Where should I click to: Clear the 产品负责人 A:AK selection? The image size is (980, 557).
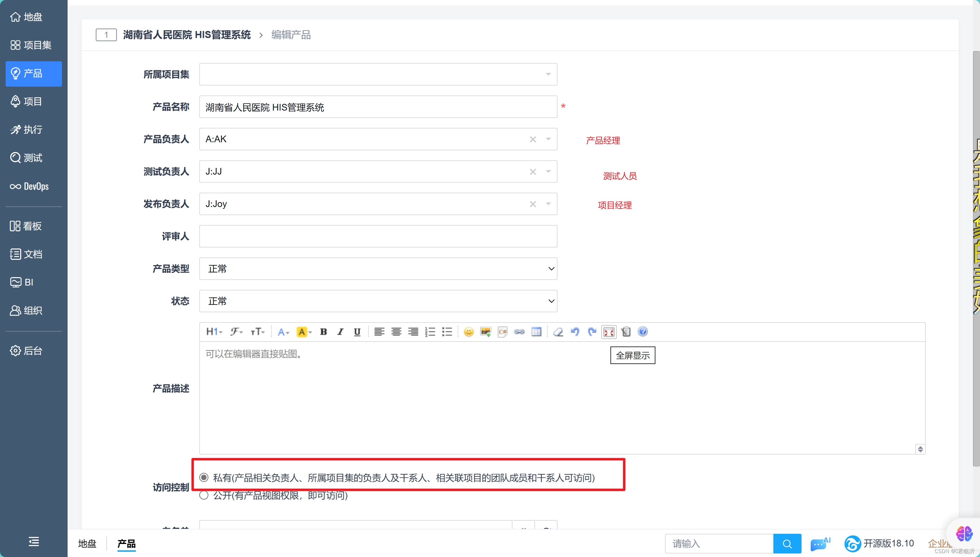point(533,139)
